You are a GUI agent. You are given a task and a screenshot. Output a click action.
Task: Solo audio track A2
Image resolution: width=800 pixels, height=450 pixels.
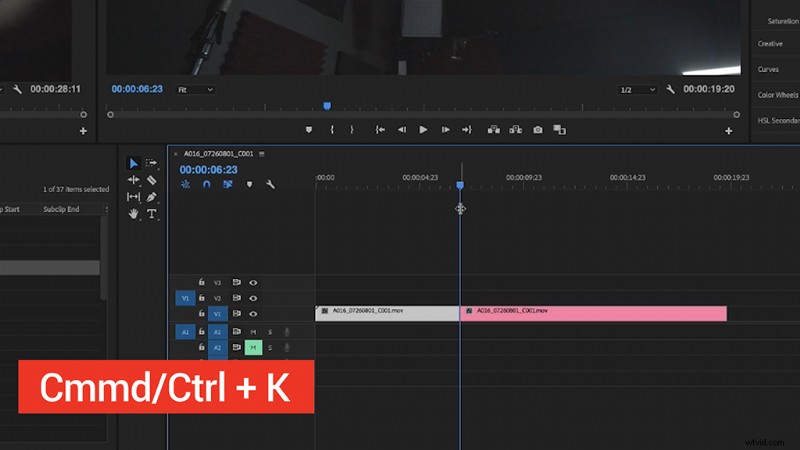pyautogui.click(x=270, y=348)
